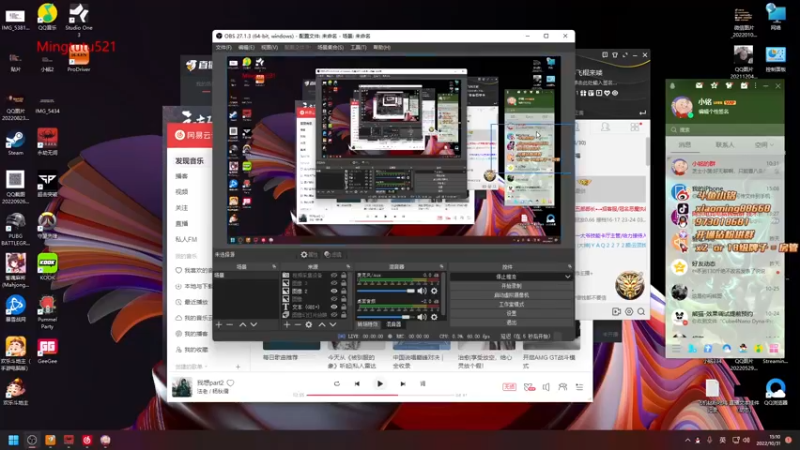This screenshot has width=800, height=450.
Task: Click the play icon in NetEase player
Action: pos(380,384)
